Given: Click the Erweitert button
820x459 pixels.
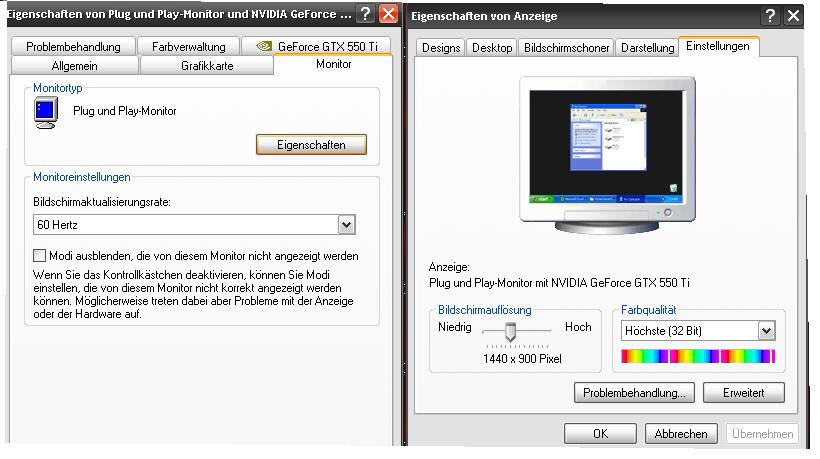Looking at the screenshot, I should [744, 393].
